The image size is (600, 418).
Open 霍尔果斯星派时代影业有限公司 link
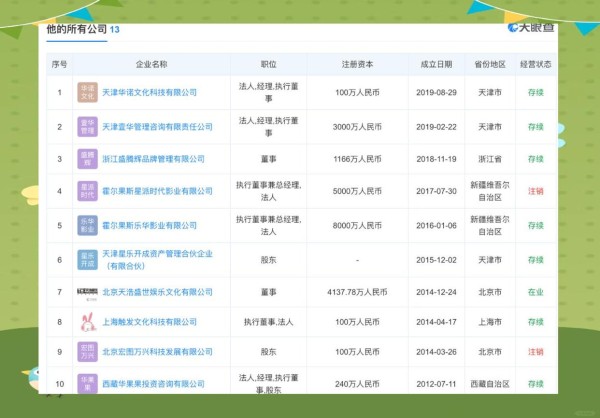(x=157, y=191)
